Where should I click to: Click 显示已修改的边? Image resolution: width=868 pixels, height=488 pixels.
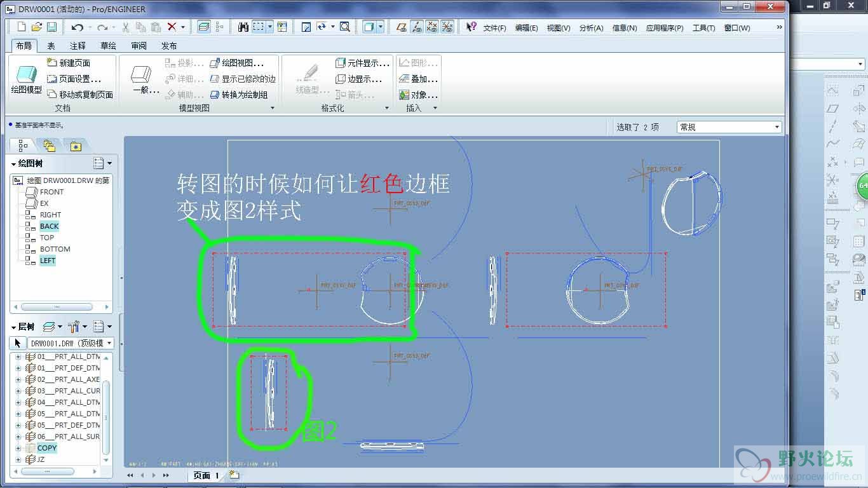click(x=243, y=79)
